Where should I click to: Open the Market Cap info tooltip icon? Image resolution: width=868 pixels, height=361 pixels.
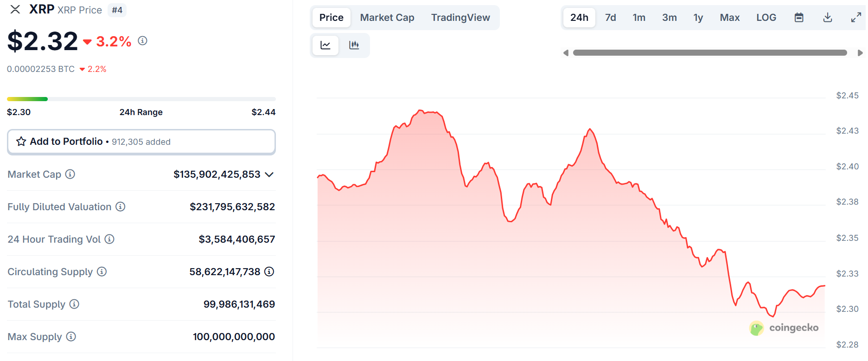click(x=70, y=174)
